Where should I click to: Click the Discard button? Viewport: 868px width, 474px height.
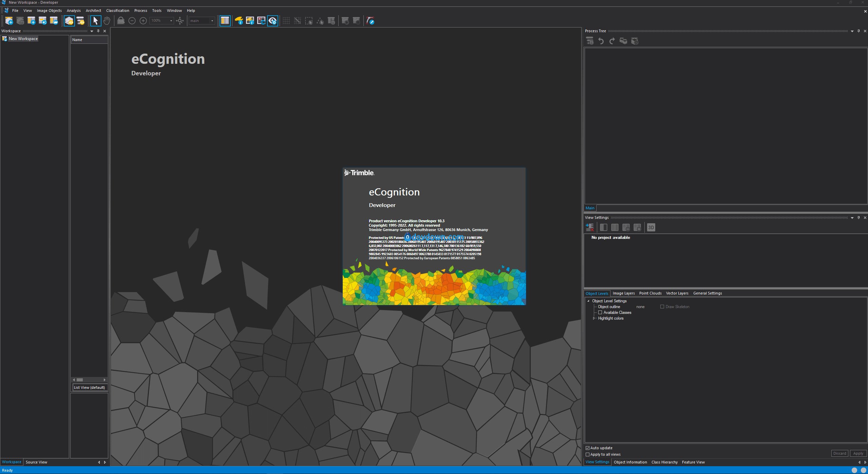[839, 453]
